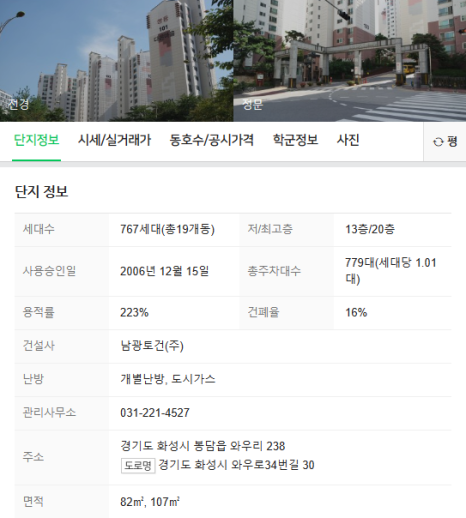Click the address 경기도 화성시 봉담읍 와우리 238

point(203,446)
